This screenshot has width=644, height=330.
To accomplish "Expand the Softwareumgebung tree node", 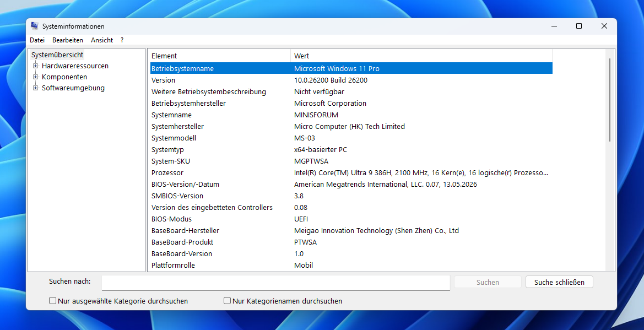I will tap(36, 88).
